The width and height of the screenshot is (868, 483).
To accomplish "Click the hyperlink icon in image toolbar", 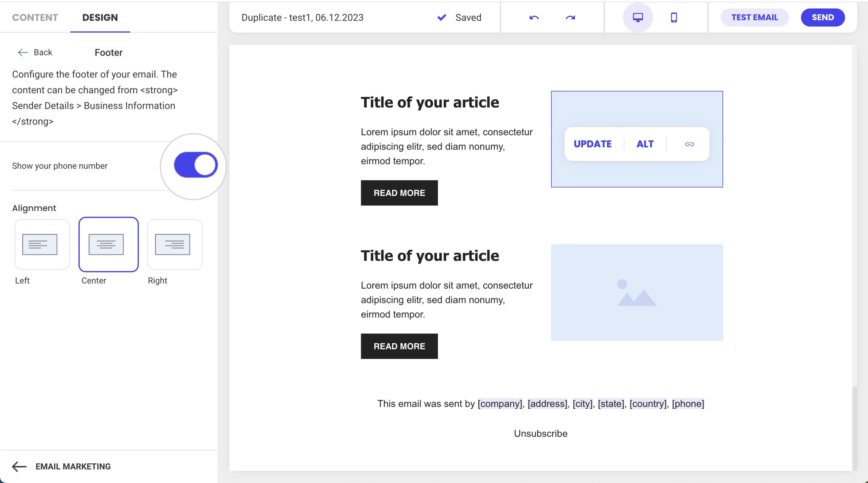I will tap(689, 144).
